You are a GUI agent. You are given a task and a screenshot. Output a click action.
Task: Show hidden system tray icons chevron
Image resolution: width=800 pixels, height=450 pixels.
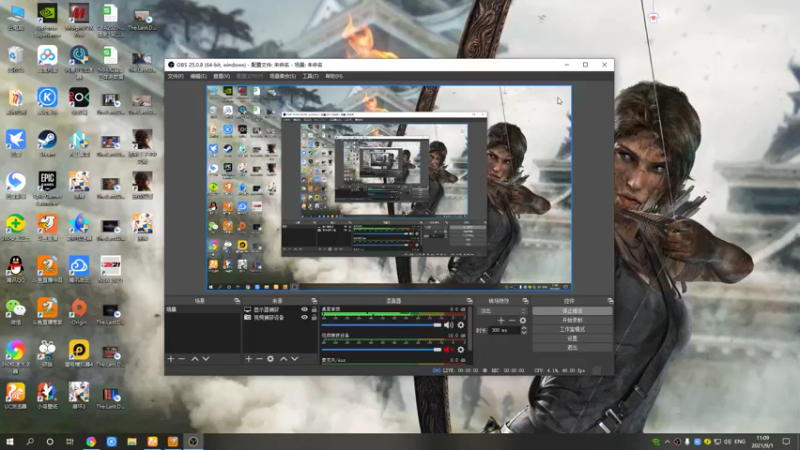[x=667, y=441]
